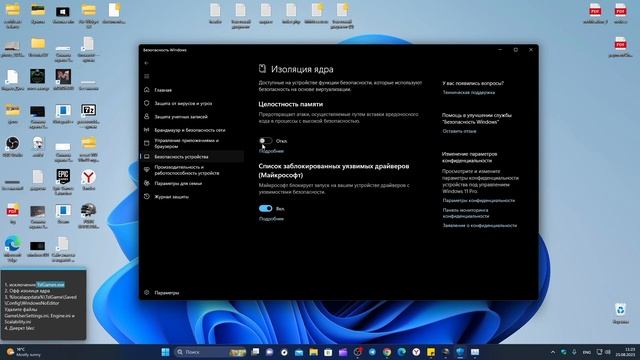The height and width of the screenshot is (360, 640).
Task: Open Telegram from the taskbar
Action: (372, 352)
